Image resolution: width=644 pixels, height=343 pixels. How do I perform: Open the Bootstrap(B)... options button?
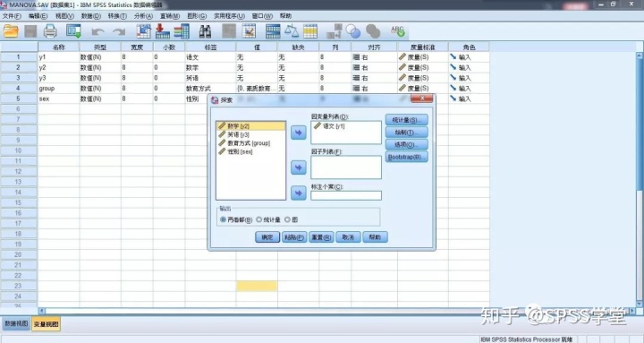[407, 157]
